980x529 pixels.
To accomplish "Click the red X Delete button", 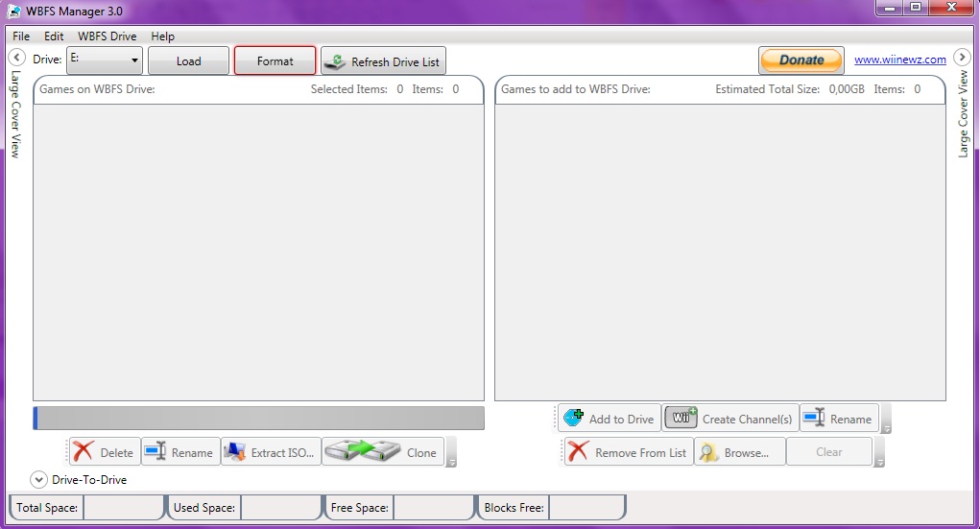I will pos(104,452).
